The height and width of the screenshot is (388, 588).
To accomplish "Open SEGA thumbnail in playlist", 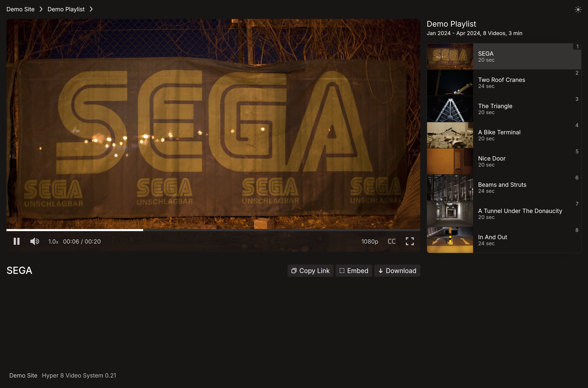I will pos(450,56).
